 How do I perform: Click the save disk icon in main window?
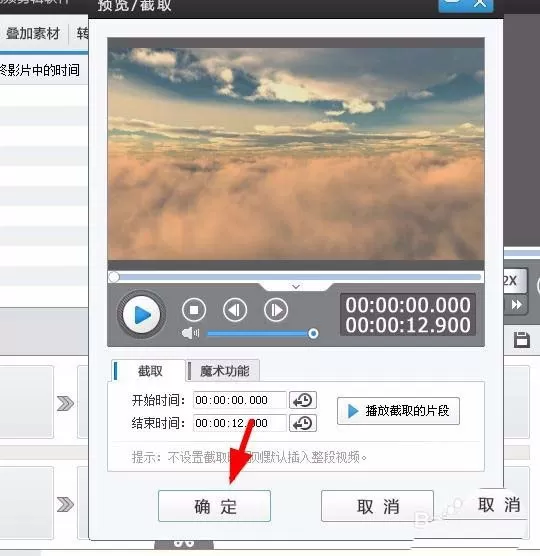(x=522, y=340)
